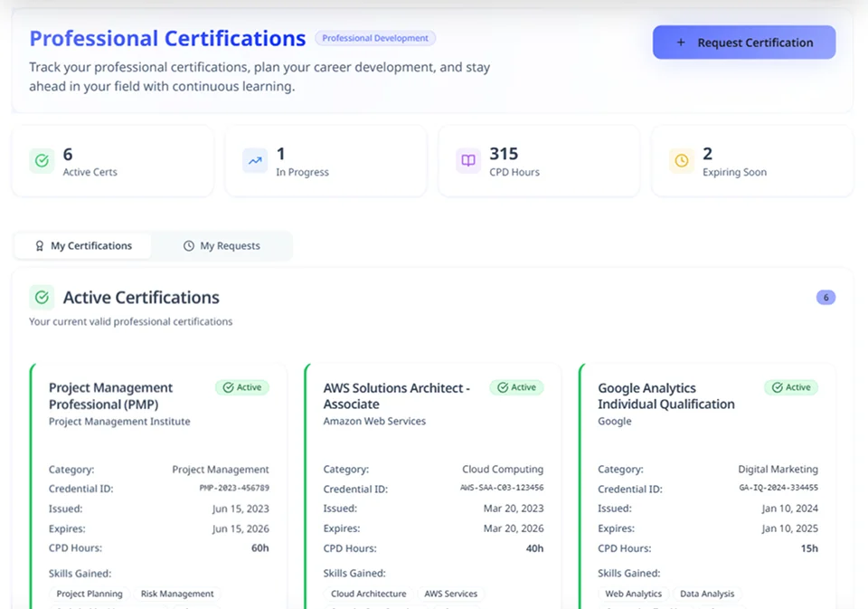Click the Request Certification button
The image size is (868, 609).
[x=743, y=43]
